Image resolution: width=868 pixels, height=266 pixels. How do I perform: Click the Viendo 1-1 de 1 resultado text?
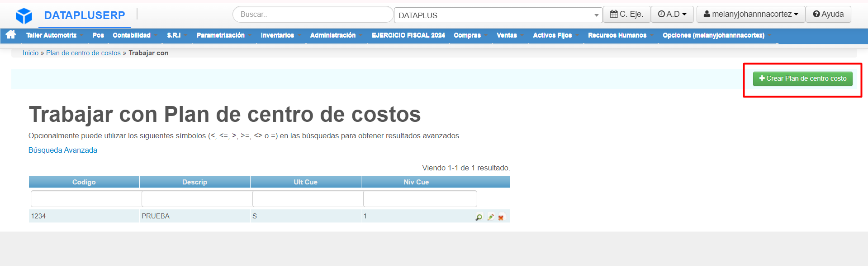coord(466,168)
